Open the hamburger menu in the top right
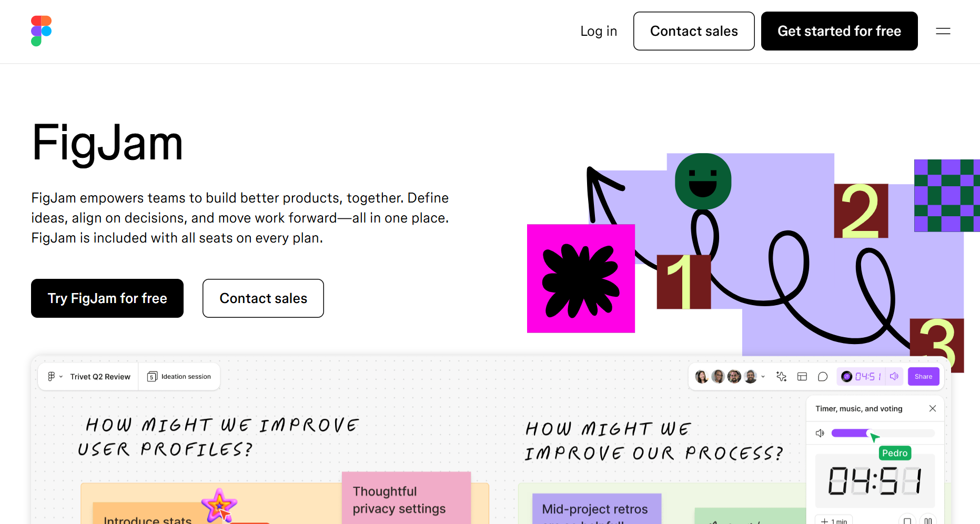 (943, 31)
